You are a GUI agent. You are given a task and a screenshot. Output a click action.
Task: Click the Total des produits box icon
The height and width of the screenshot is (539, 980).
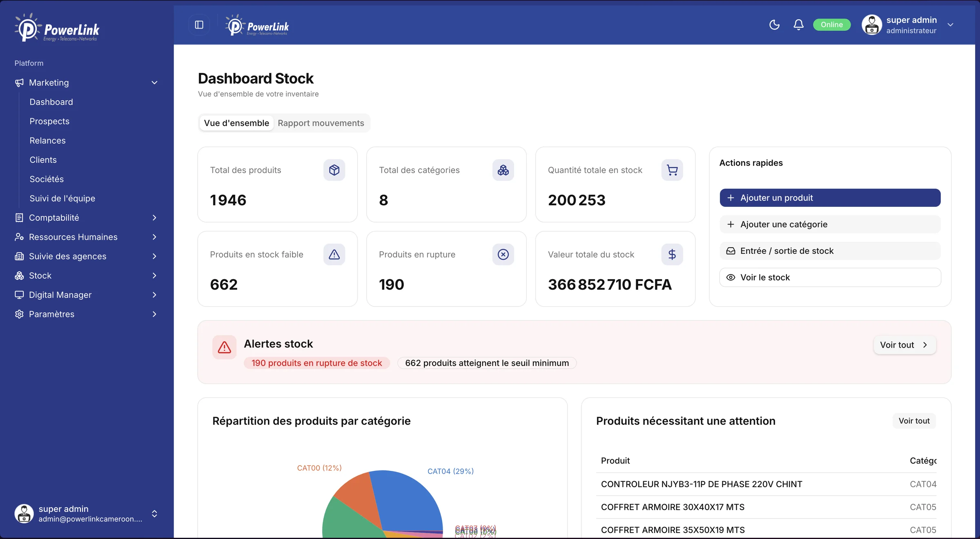tap(334, 170)
